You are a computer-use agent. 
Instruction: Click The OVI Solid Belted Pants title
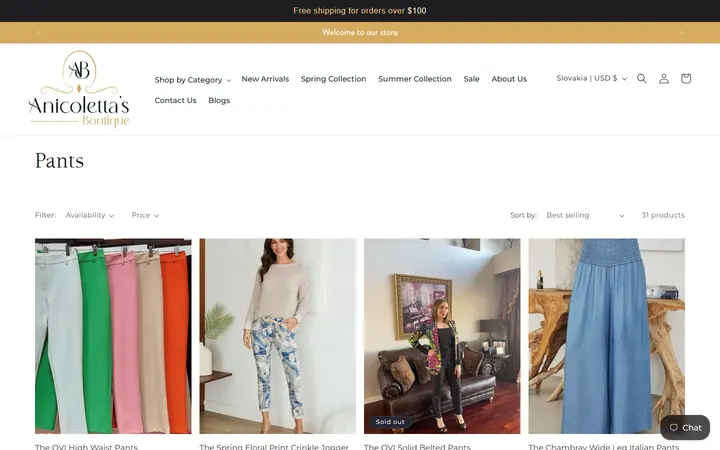(x=417, y=446)
